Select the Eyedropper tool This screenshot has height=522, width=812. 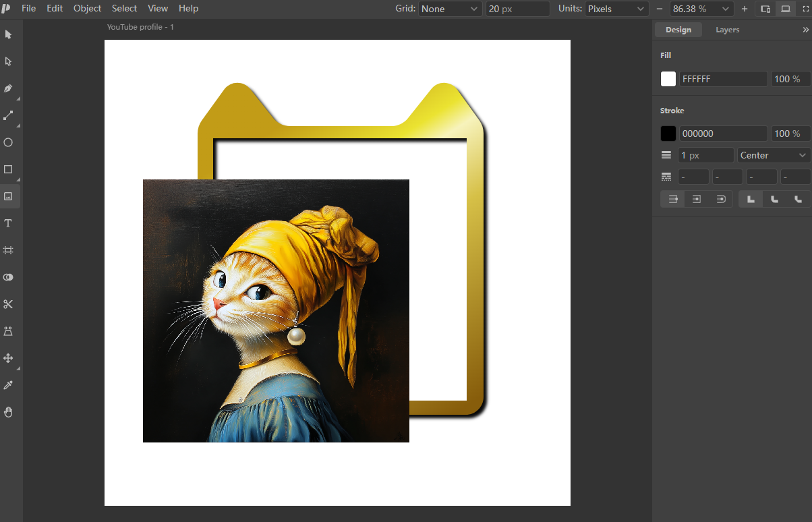[x=8, y=385]
